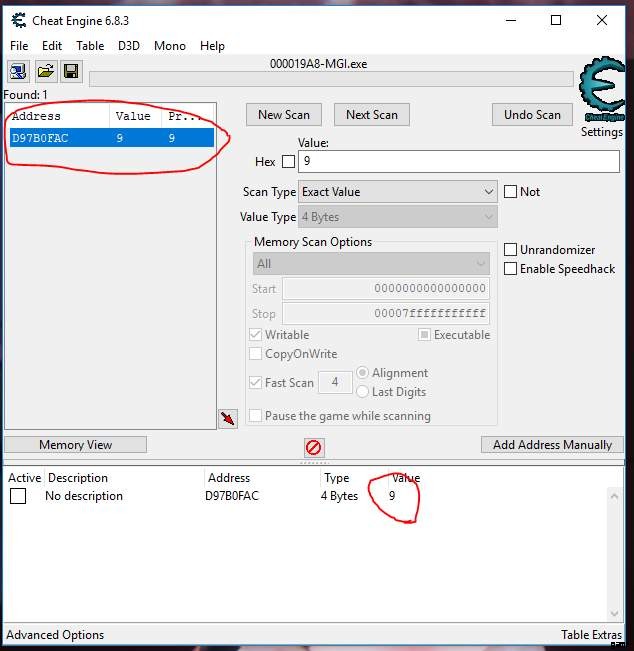Click the Open Process computer icon
The height and width of the screenshot is (651, 634).
pos(18,71)
